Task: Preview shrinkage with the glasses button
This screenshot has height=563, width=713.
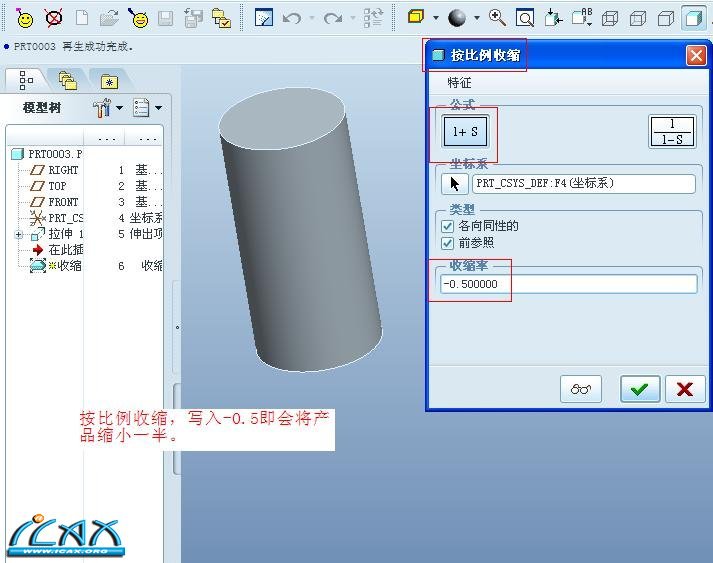Action: 581,389
